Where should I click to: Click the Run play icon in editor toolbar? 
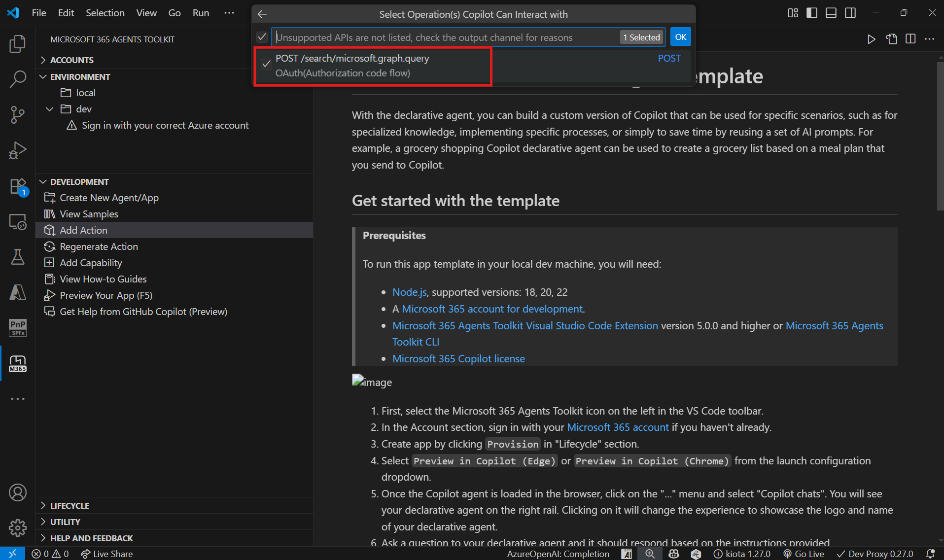[x=871, y=39]
